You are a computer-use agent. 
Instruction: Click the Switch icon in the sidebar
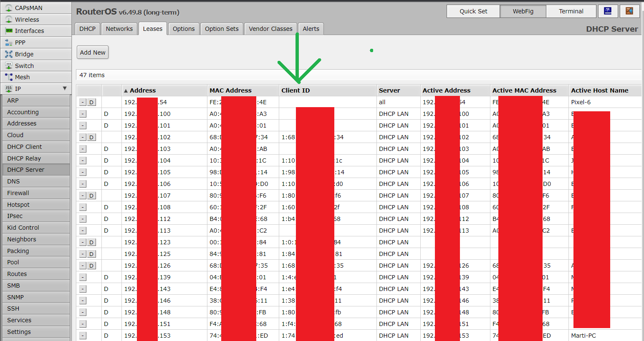(9, 66)
